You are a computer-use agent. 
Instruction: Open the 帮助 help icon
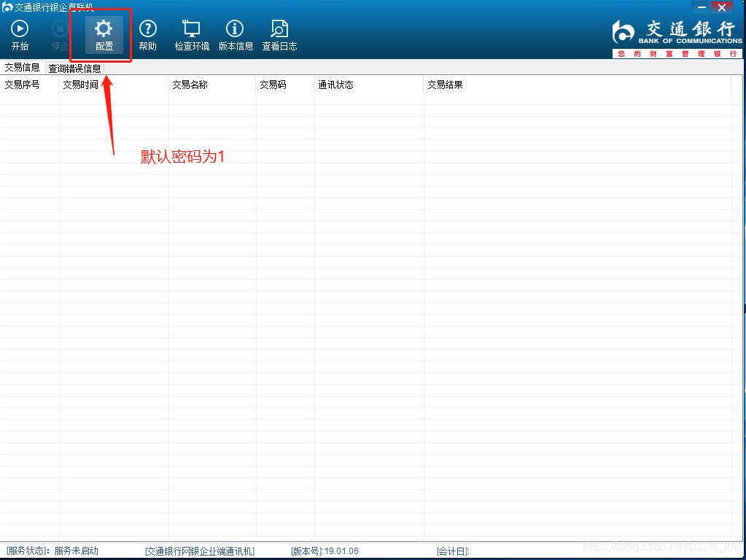click(x=147, y=35)
